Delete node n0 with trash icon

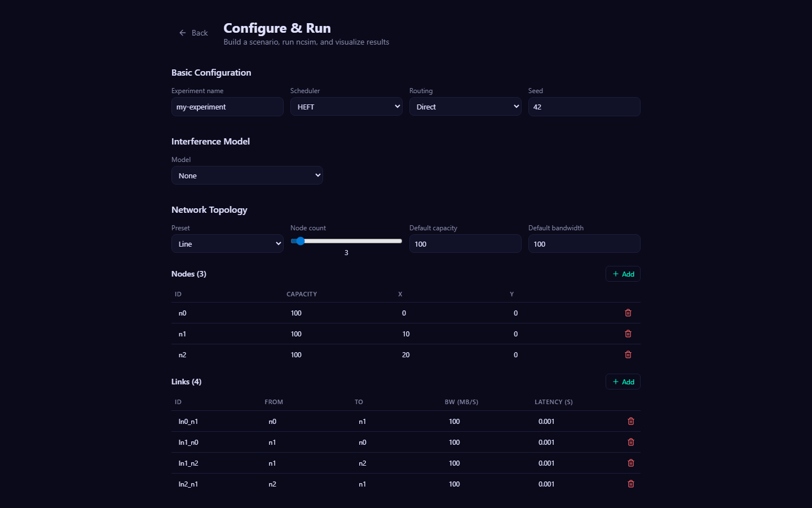(x=628, y=313)
